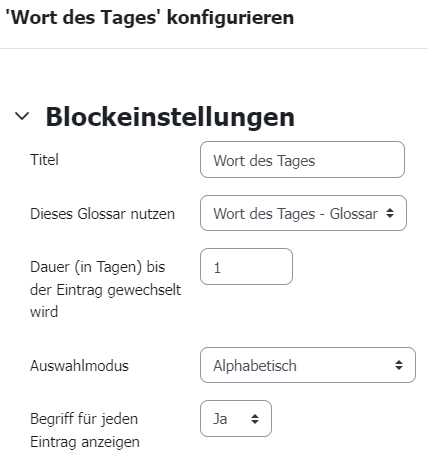Click the Titel field label
This screenshot has height=460, width=428.
pos(44,160)
